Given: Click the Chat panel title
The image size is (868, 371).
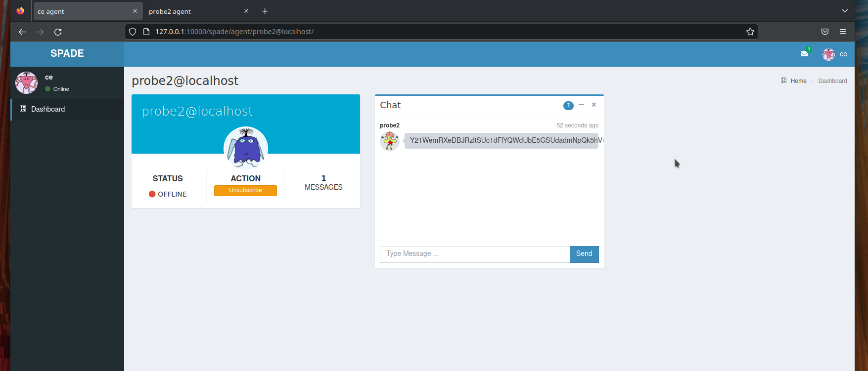Looking at the screenshot, I should 390,105.
